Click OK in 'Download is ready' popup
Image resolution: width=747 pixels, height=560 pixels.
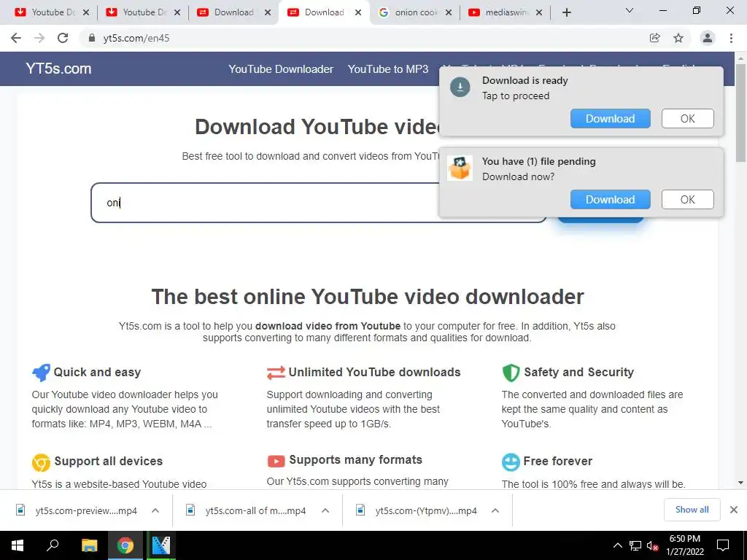click(687, 119)
